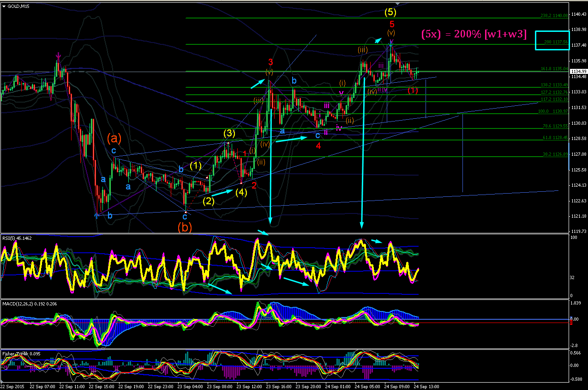Click price axis value 1124.13

pyautogui.click(x=578, y=185)
